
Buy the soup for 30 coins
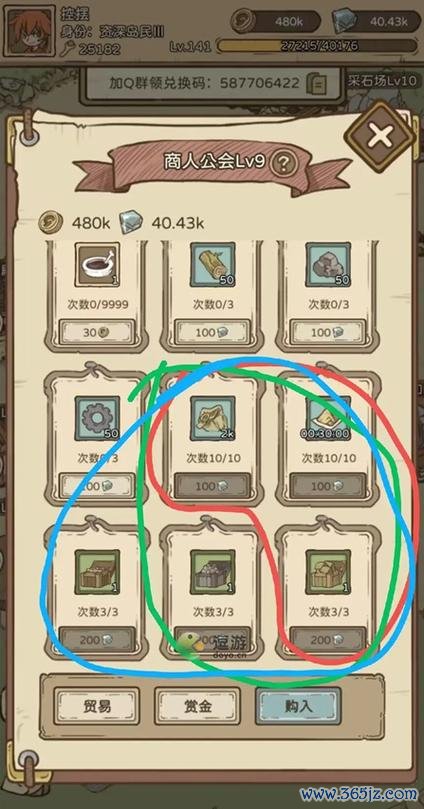pos(97,332)
